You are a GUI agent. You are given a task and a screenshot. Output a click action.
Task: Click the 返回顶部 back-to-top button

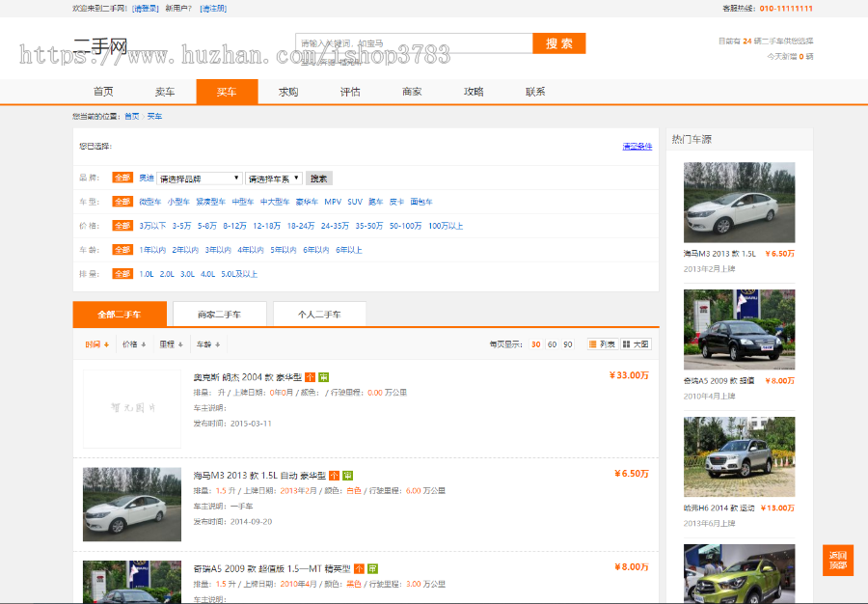(x=837, y=560)
